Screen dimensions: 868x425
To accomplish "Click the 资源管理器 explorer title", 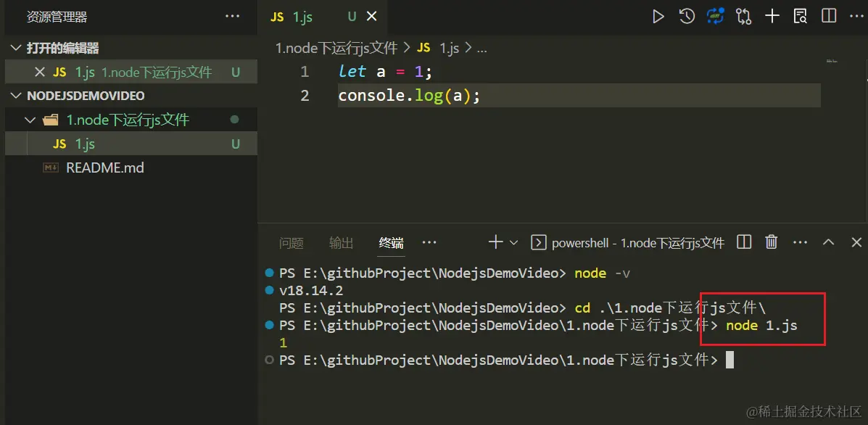I will 57,17.
